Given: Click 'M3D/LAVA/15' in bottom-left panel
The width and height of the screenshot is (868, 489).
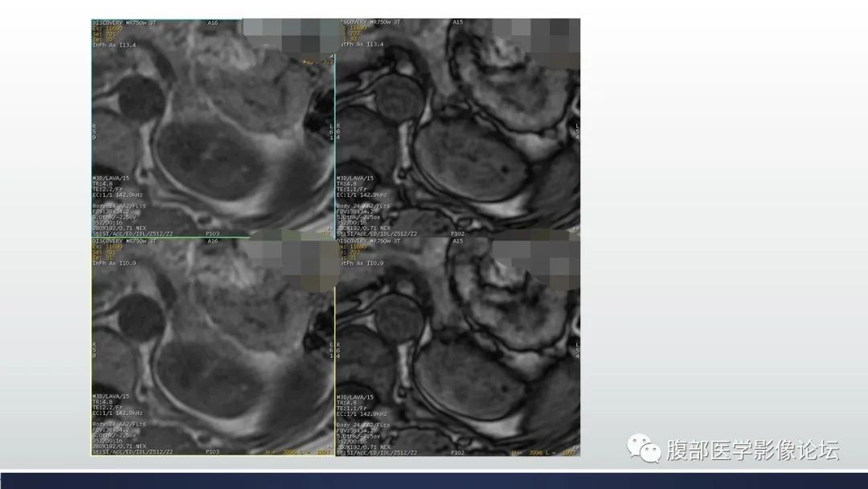Looking at the screenshot, I should coord(111,397).
